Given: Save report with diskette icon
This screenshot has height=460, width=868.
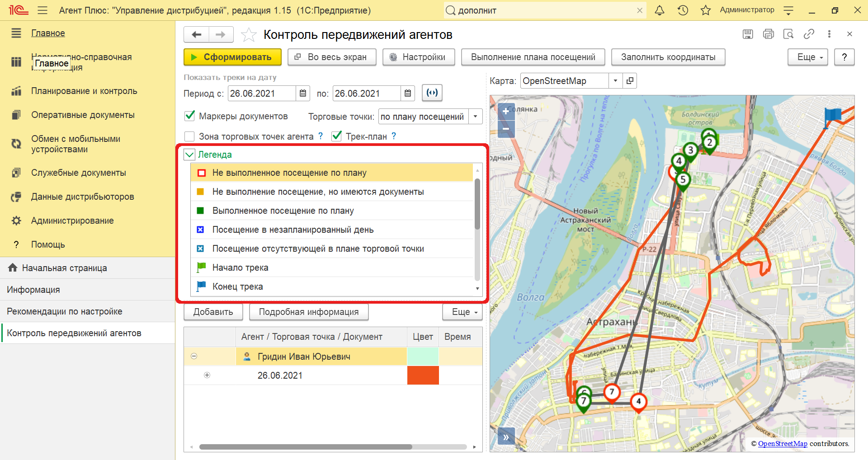Looking at the screenshot, I should (x=748, y=34).
